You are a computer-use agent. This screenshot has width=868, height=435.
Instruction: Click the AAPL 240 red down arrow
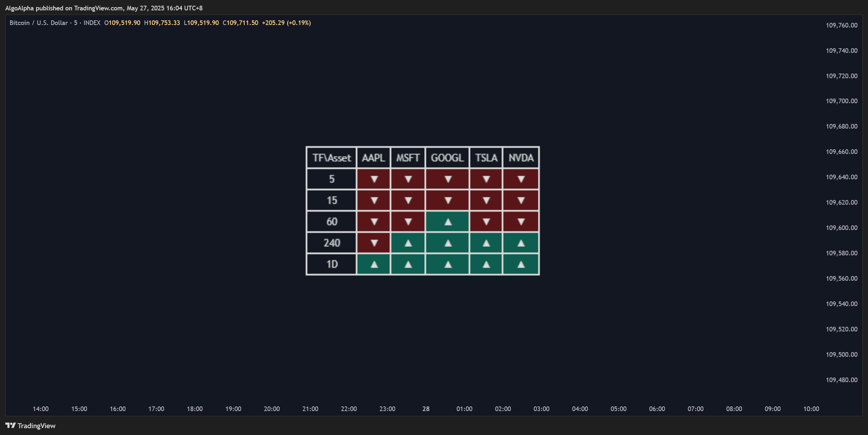(x=374, y=243)
